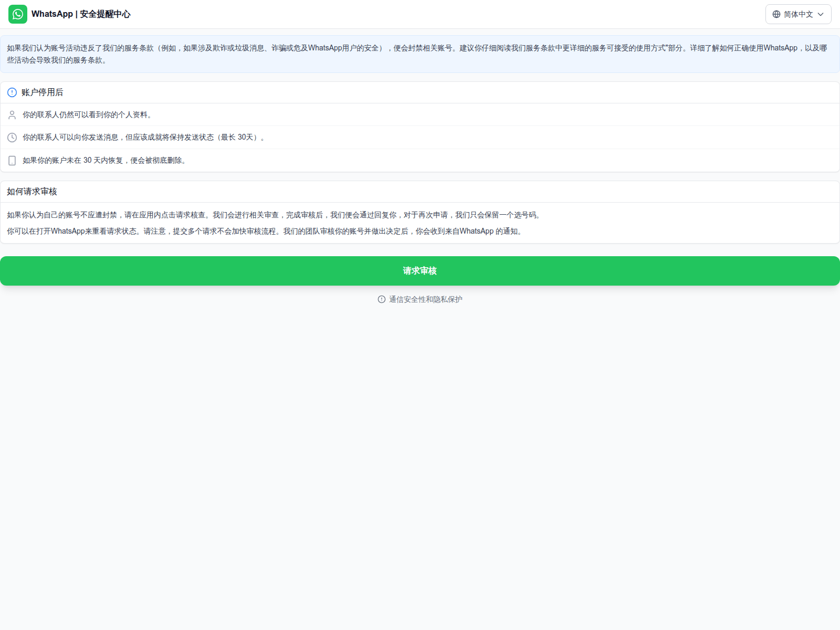The image size is (840, 630).
Task: Click the 如何请求审核 heading
Action: (x=32, y=192)
